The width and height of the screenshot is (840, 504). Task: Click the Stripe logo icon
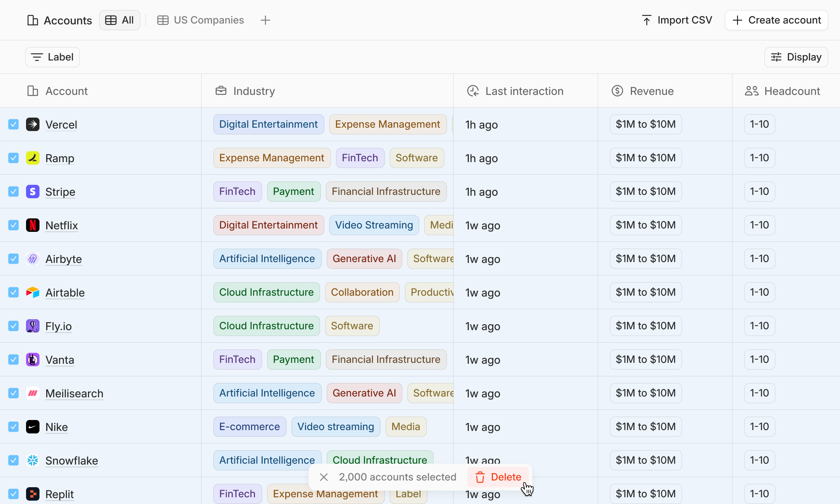[33, 192]
